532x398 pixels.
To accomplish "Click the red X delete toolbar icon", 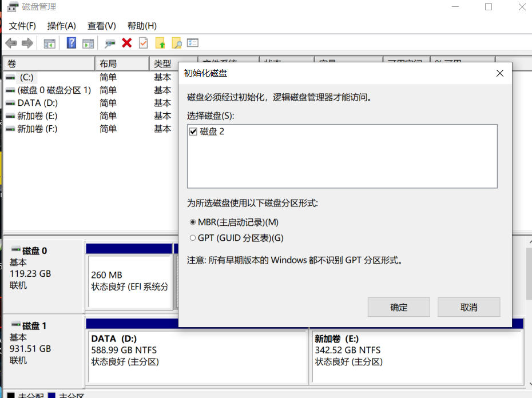I will [127, 43].
